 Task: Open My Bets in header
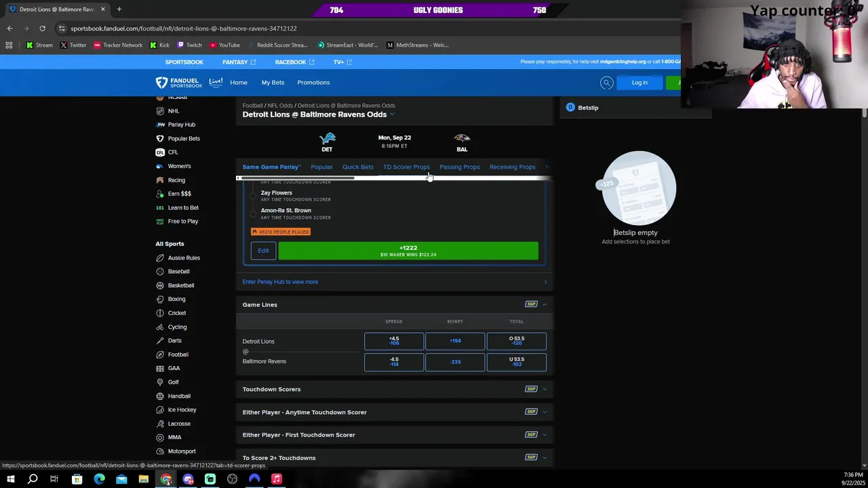pyautogui.click(x=273, y=83)
